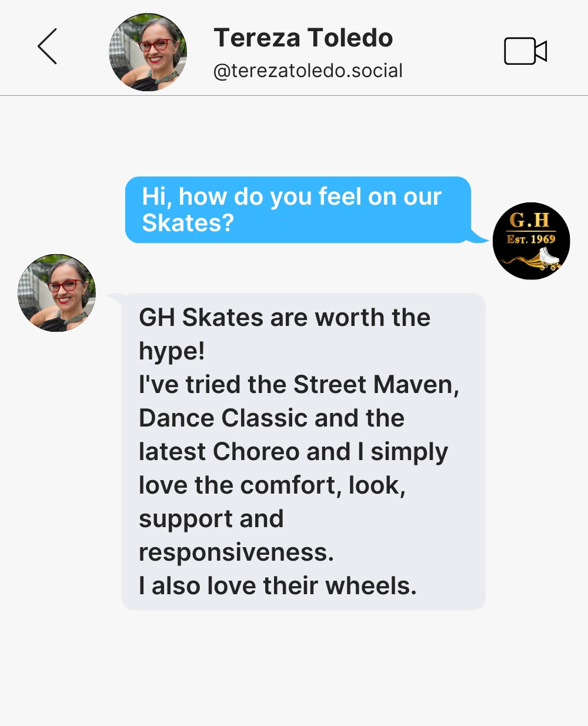
Task: Go back using the left arrow
Action: (x=47, y=46)
